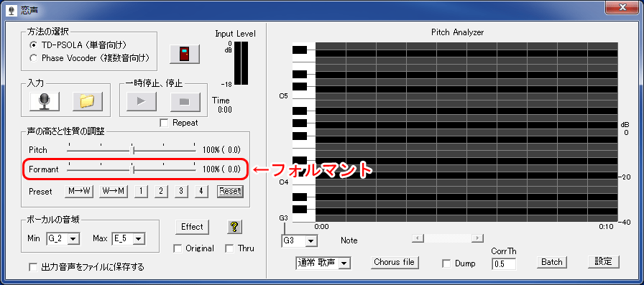Viewport: 644px width, 285px height.
Task: Enable the Repeat checkbox
Action: click(164, 123)
